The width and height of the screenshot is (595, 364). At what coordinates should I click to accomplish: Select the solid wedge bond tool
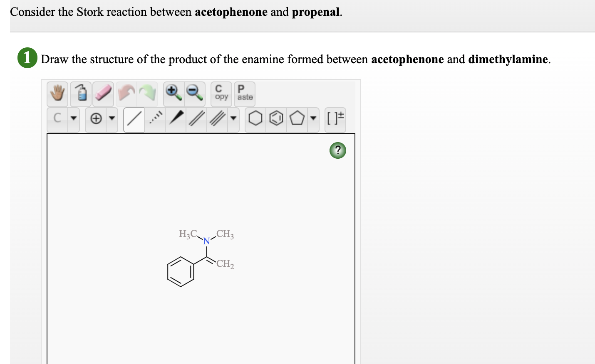(175, 119)
